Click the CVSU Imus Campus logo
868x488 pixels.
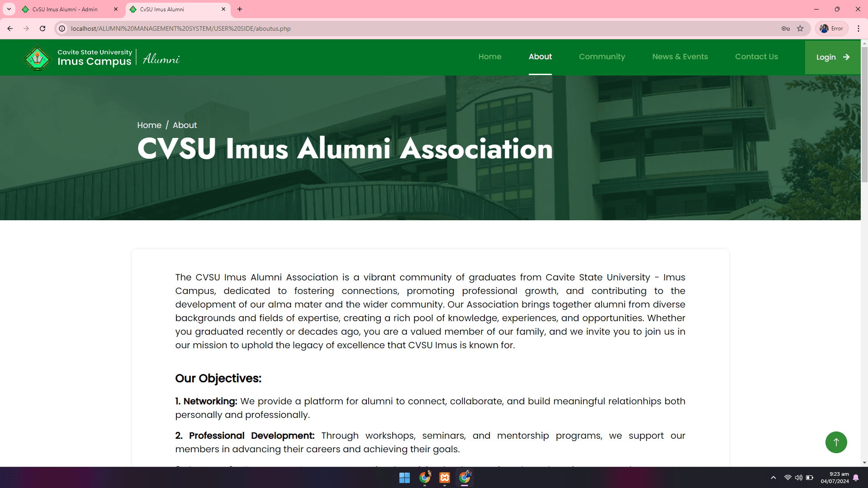tap(37, 57)
